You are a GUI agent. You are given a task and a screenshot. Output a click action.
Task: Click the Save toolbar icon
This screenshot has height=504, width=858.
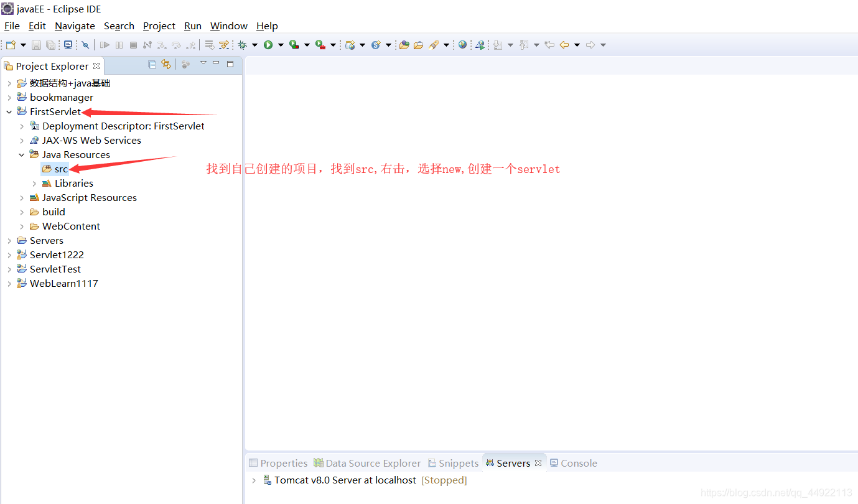coord(36,45)
